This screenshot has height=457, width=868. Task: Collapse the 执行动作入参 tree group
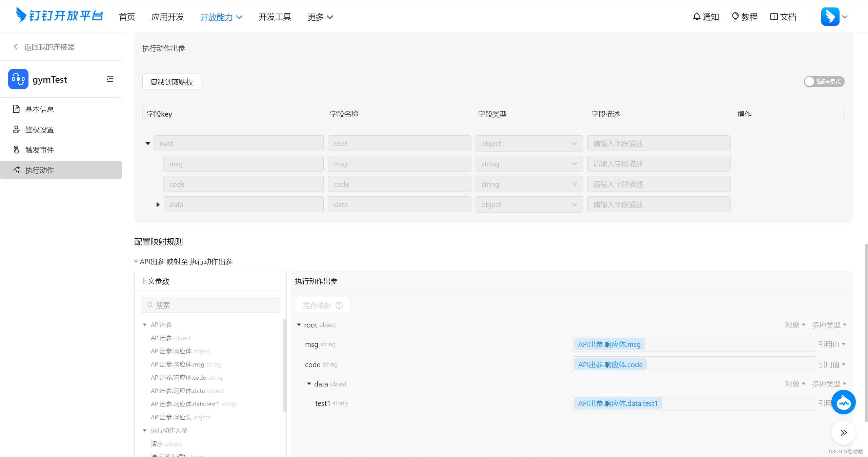pyautogui.click(x=145, y=431)
